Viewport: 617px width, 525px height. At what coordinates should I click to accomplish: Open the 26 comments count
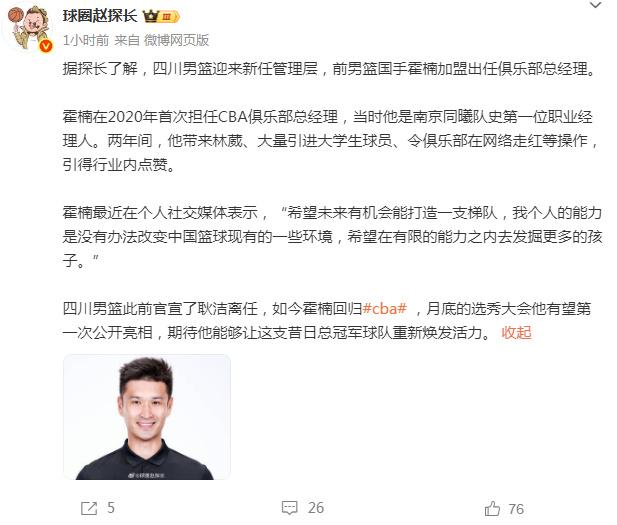click(316, 508)
